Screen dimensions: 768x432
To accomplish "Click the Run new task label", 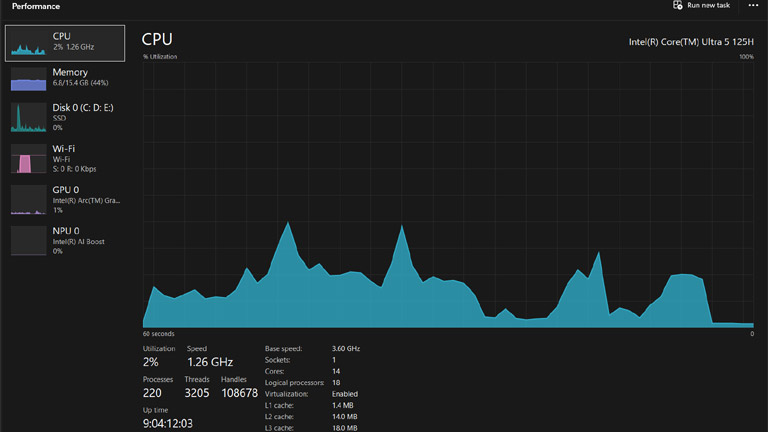I will click(x=708, y=5).
